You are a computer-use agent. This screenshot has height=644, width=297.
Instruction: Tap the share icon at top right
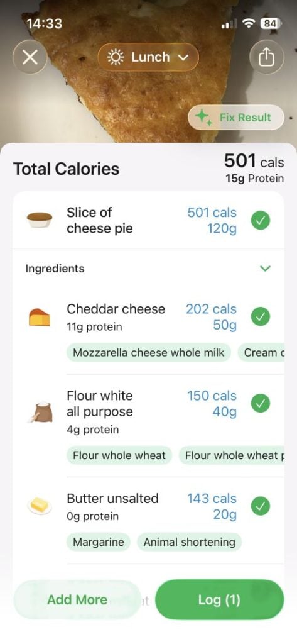coord(266,57)
